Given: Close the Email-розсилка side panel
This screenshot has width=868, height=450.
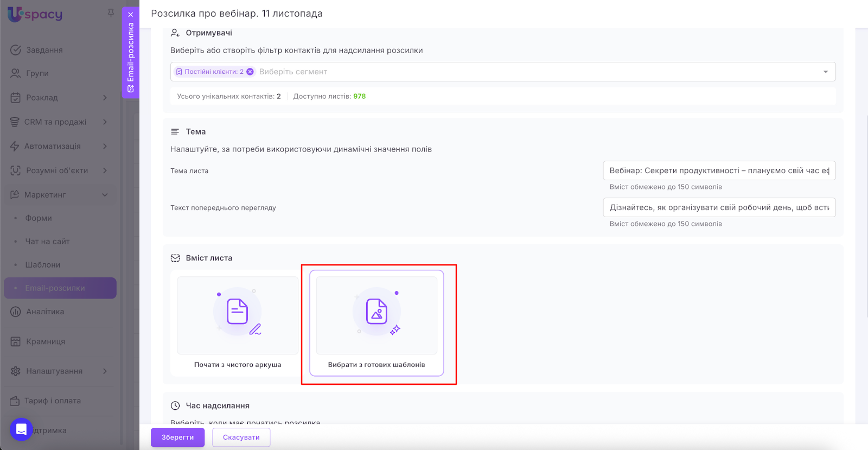Looking at the screenshot, I should 131,15.
